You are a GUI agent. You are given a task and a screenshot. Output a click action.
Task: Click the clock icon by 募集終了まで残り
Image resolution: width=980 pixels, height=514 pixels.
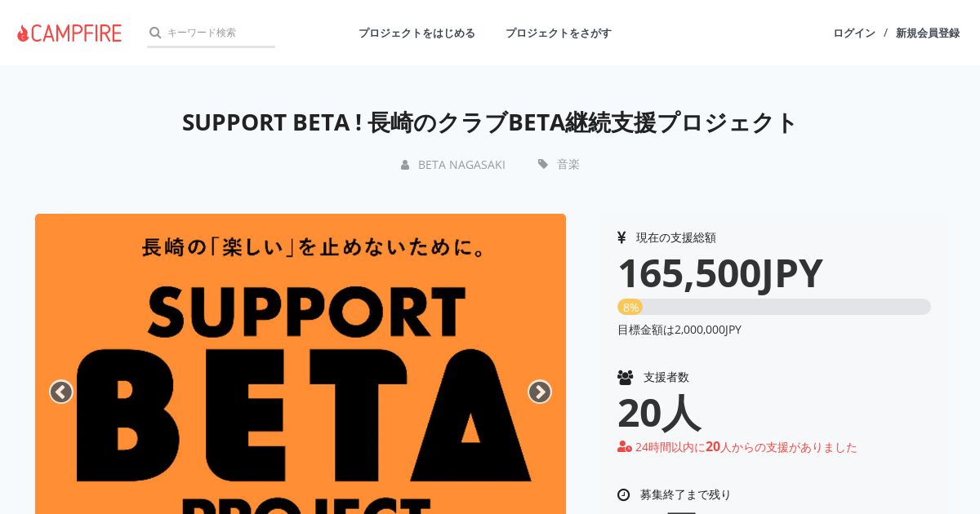tap(624, 494)
